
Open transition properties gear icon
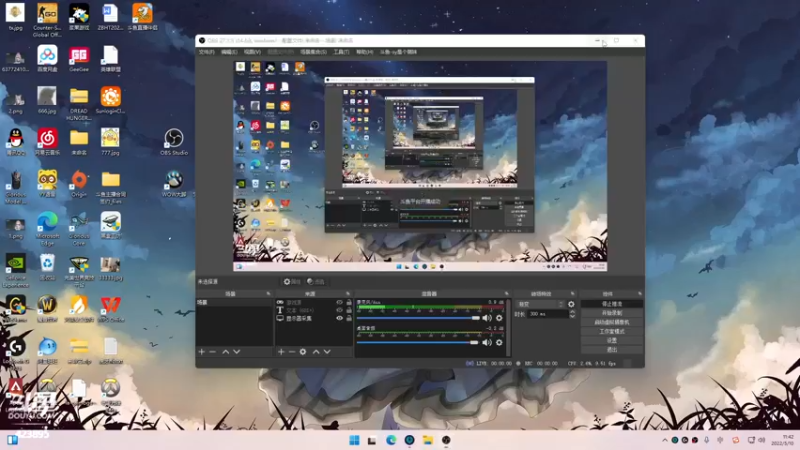coord(571,304)
